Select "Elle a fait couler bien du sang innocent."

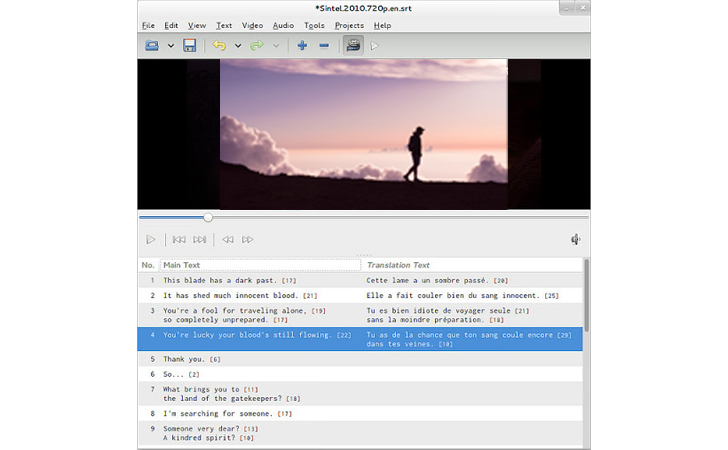click(473, 295)
